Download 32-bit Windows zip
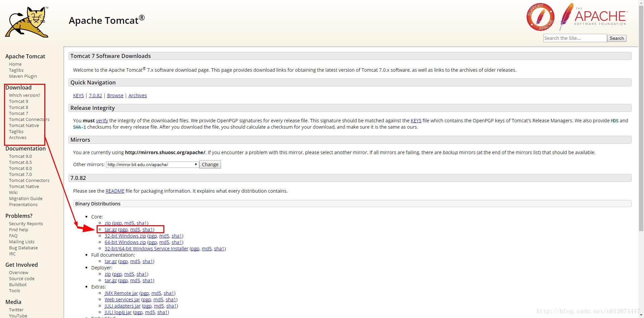Viewport: 644px width, 318px height. coord(125,236)
